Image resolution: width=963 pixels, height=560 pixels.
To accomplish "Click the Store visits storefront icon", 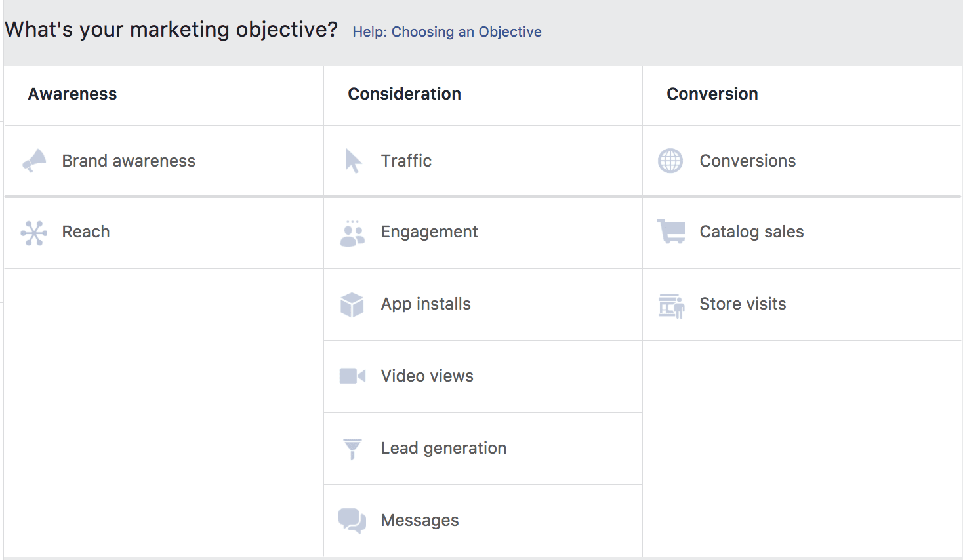I will (671, 305).
